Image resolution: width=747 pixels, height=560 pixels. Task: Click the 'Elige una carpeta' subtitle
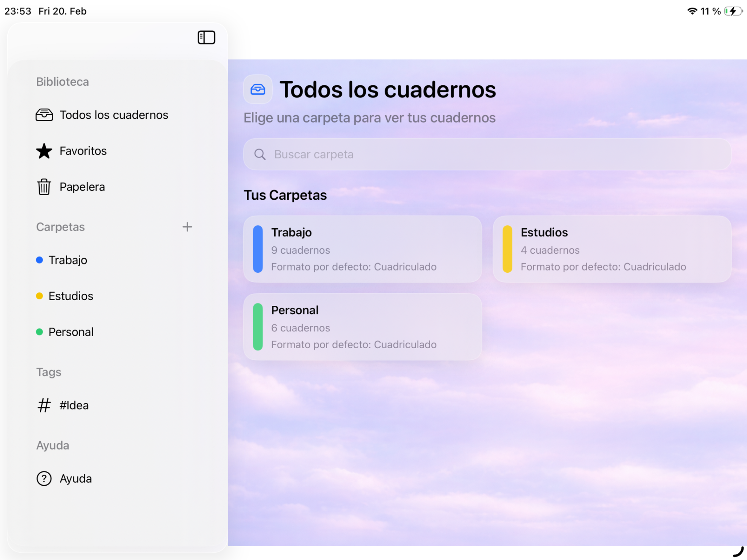[x=369, y=118]
